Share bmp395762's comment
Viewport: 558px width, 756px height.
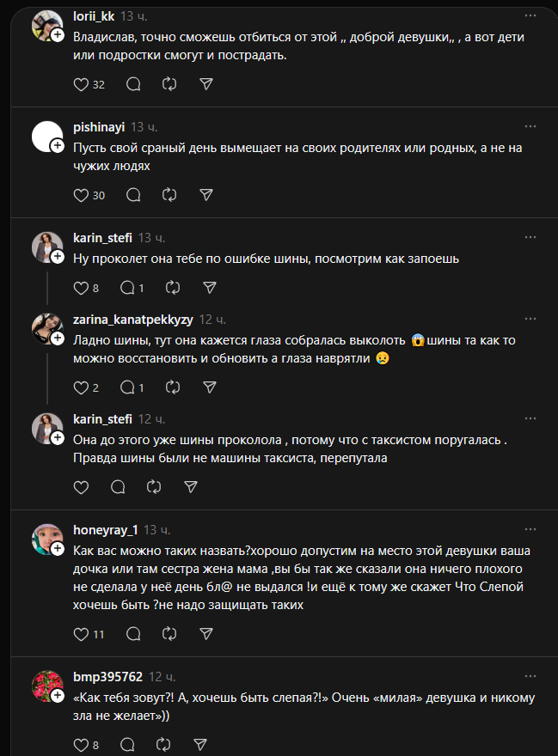(x=199, y=744)
